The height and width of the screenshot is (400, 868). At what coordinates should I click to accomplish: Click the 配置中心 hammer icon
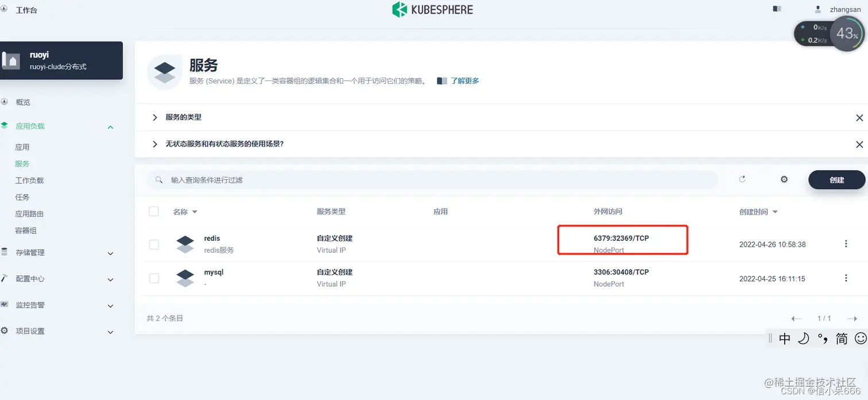tap(5, 278)
